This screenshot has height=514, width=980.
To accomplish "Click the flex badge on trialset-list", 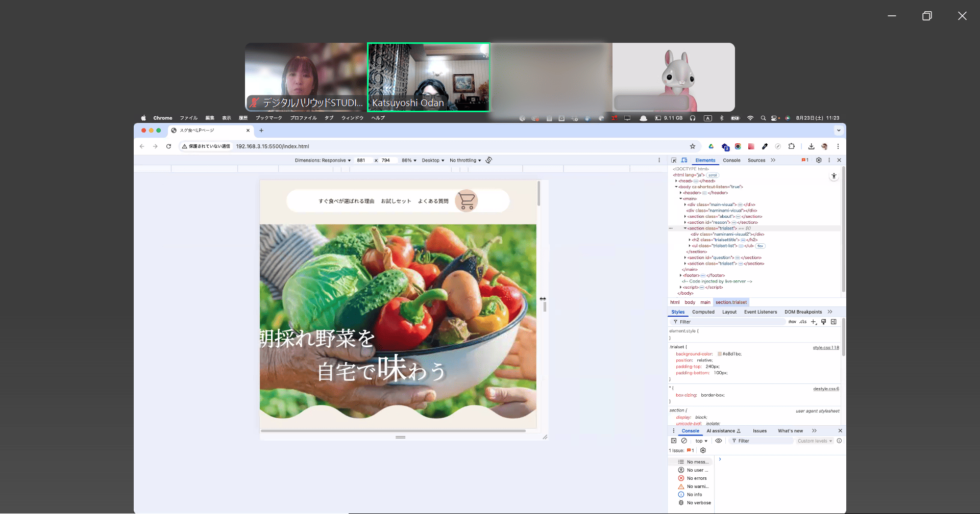I will tap(760, 246).
